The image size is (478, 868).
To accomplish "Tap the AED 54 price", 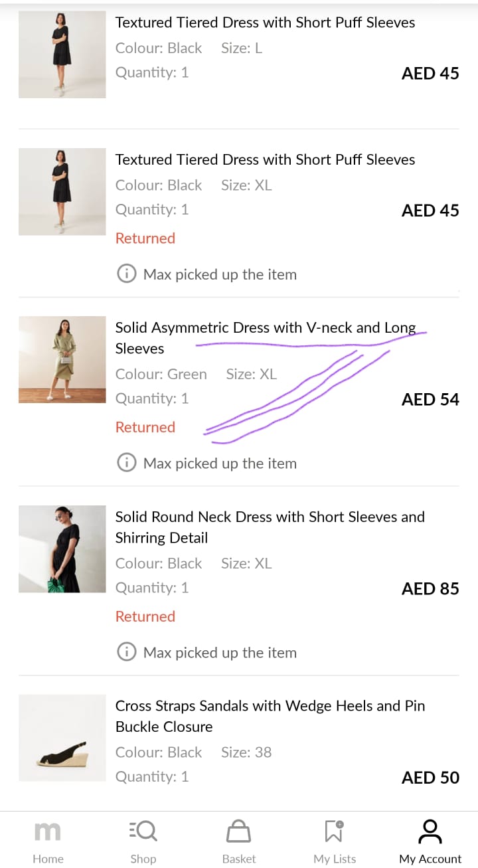I will click(430, 399).
